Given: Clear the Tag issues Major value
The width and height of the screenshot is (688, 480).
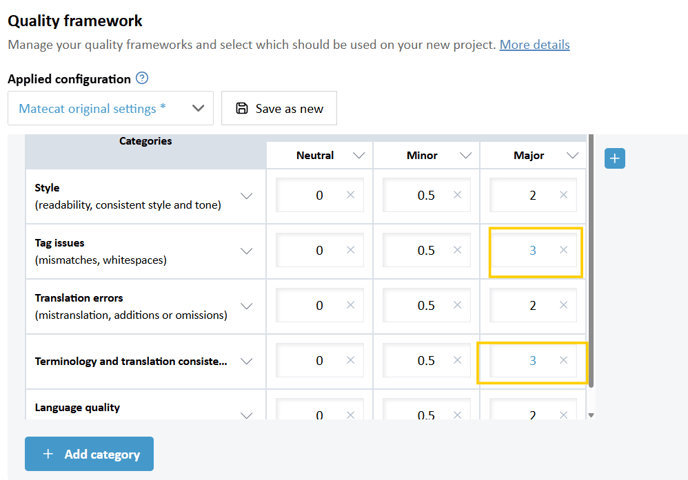Looking at the screenshot, I should pos(563,250).
